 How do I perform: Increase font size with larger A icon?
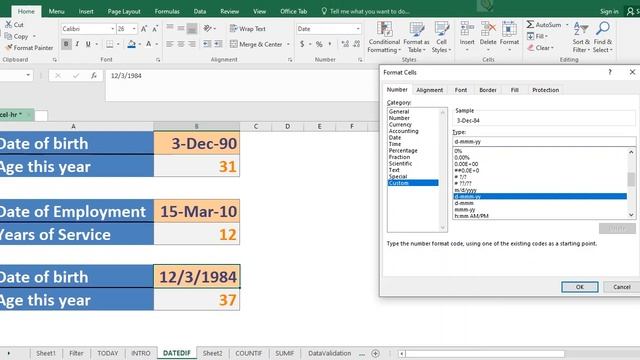coord(144,29)
